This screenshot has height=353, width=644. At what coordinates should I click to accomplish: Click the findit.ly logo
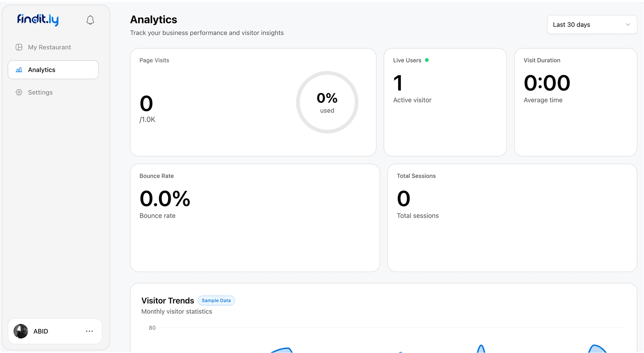tap(38, 20)
